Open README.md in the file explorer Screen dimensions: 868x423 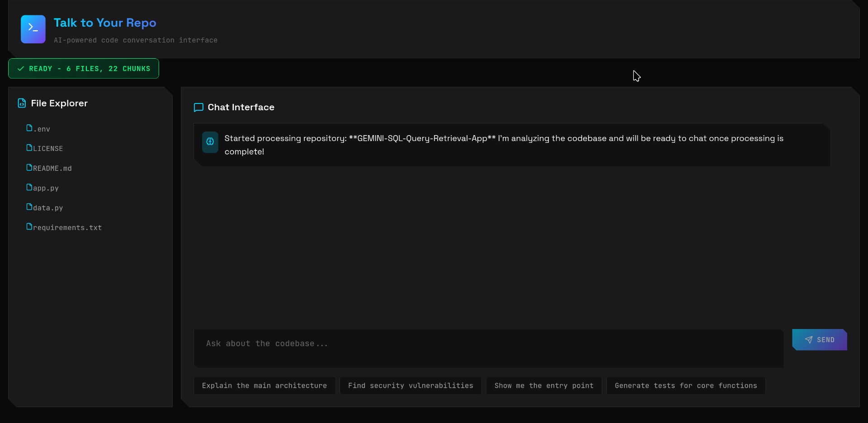pos(52,168)
